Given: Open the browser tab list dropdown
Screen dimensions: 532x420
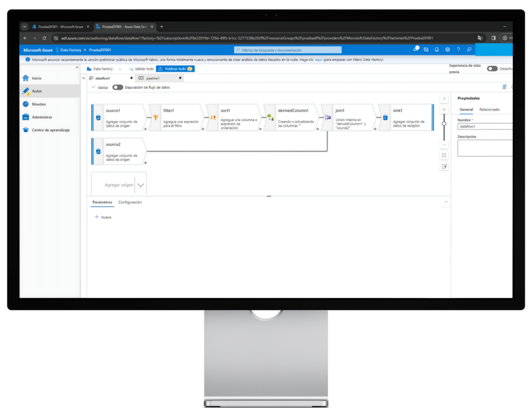Looking at the screenshot, I should [x=25, y=27].
